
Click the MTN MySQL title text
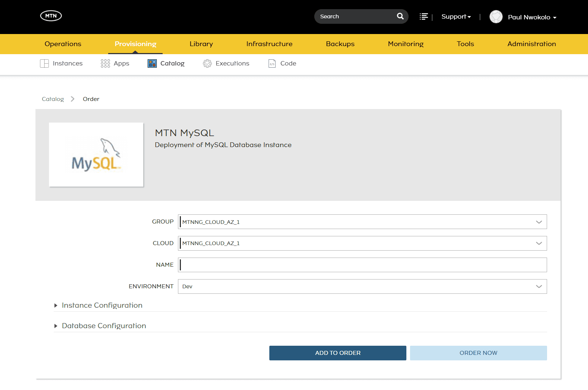(184, 133)
